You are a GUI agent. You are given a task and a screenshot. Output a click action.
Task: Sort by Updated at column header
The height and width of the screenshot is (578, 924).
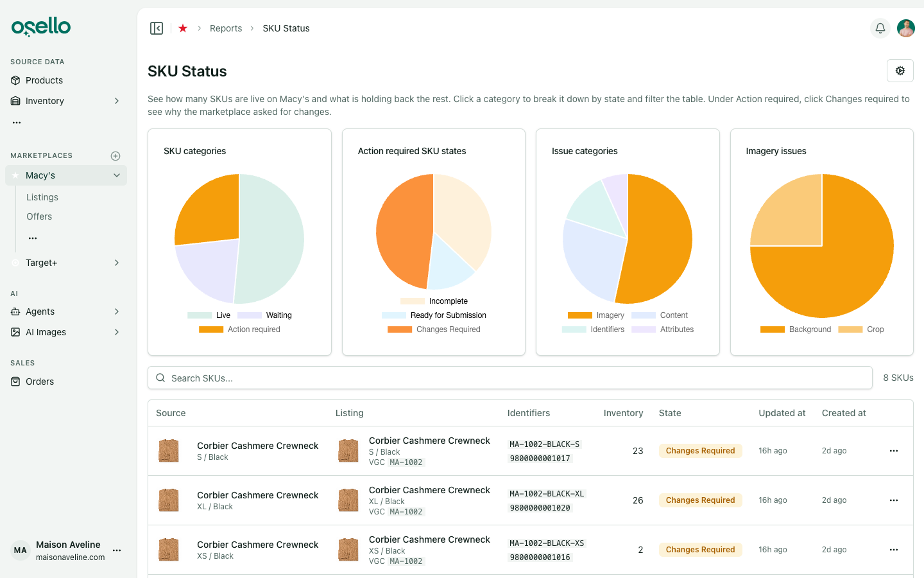(782, 413)
